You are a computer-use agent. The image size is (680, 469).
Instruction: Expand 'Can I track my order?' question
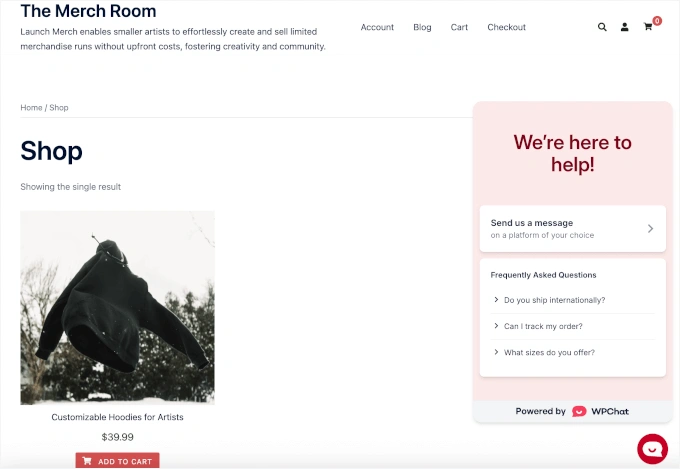(x=543, y=326)
